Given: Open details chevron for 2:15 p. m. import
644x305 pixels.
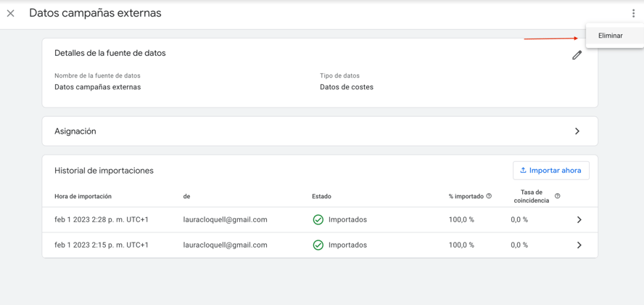Looking at the screenshot, I should (579, 245).
